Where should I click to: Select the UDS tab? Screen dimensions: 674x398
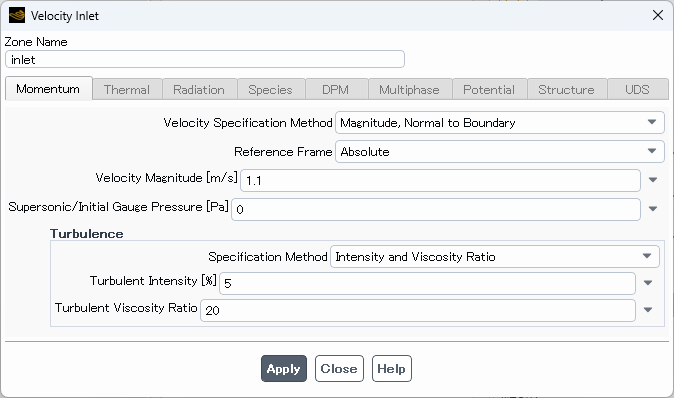click(x=637, y=89)
